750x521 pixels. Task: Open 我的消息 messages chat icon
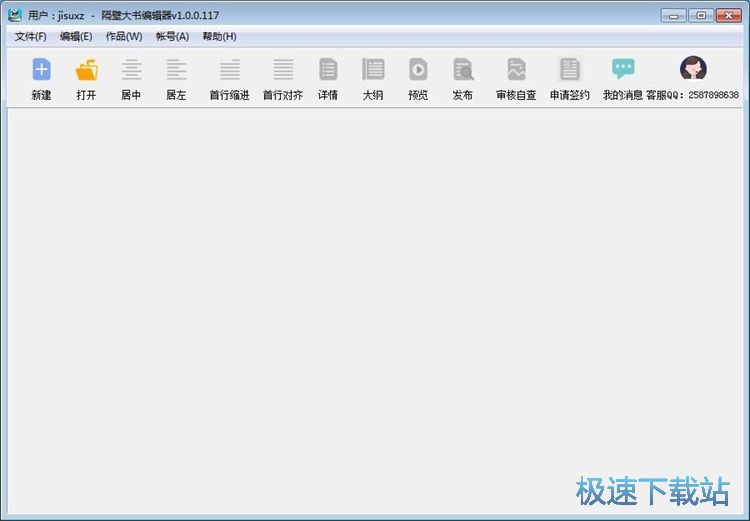(623, 69)
